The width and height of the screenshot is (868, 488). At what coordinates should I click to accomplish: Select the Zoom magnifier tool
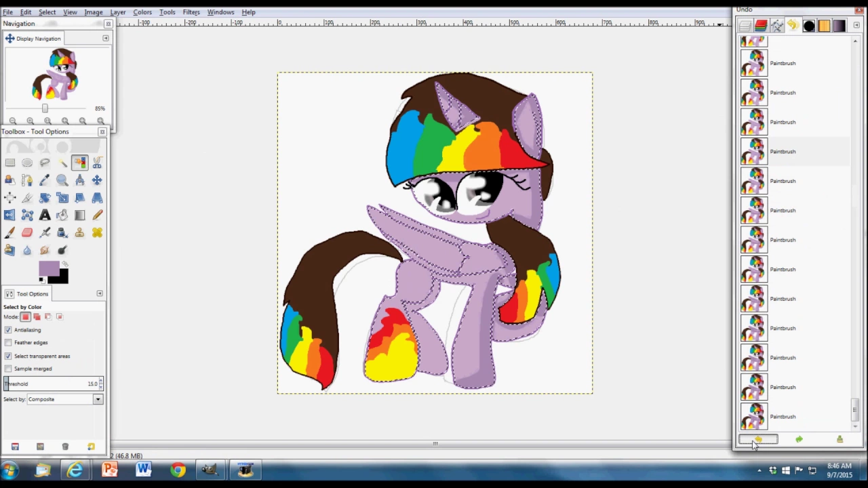[x=62, y=180]
